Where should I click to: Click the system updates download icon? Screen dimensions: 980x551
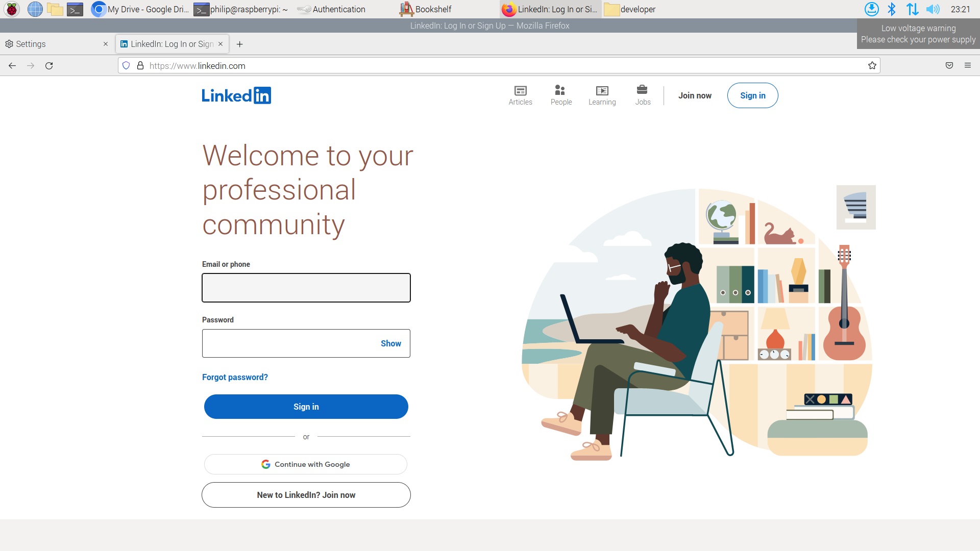[x=871, y=9]
